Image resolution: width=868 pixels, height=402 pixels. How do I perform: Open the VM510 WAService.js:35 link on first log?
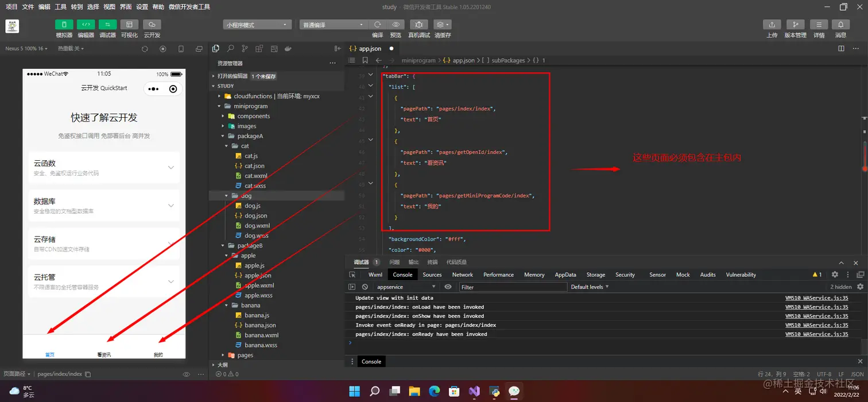pyautogui.click(x=816, y=298)
